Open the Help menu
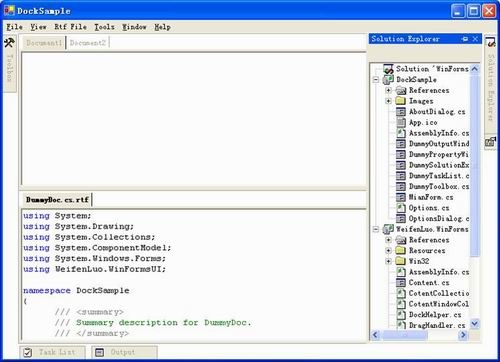 [x=162, y=27]
